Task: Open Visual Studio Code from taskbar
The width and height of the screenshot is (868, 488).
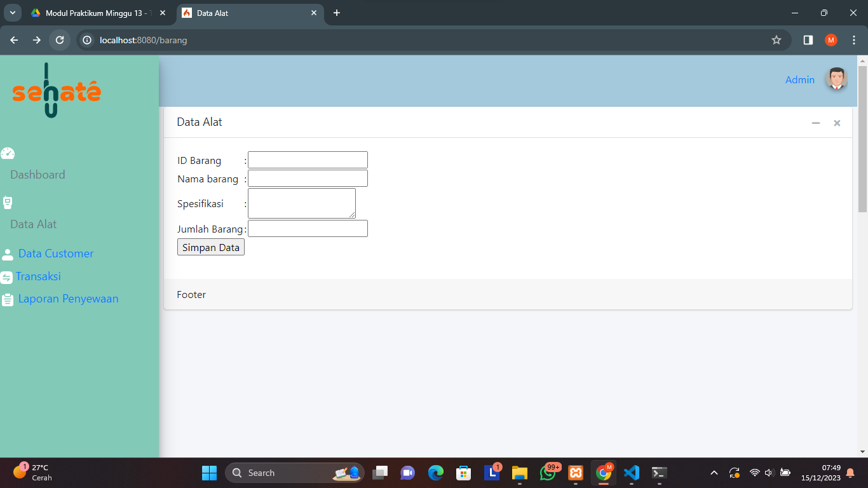Action: 631,473
